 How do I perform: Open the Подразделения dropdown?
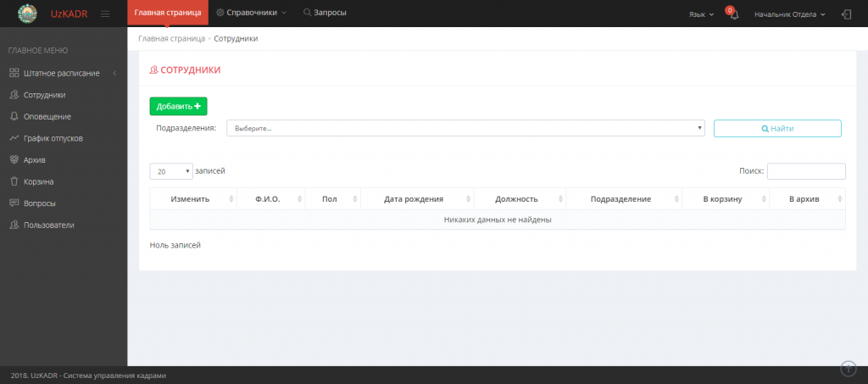click(465, 128)
